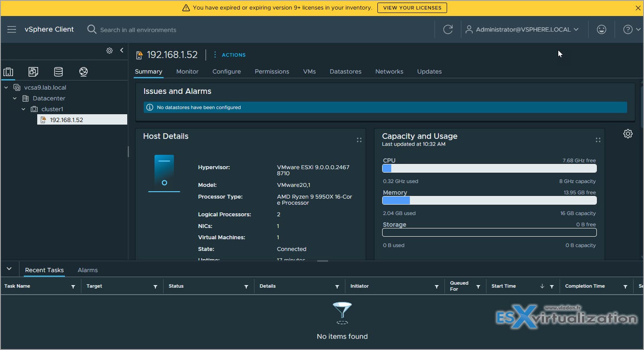The width and height of the screenshot is (644, 350).
Task: Open summary page settings gear
Action: click(628, 134)
